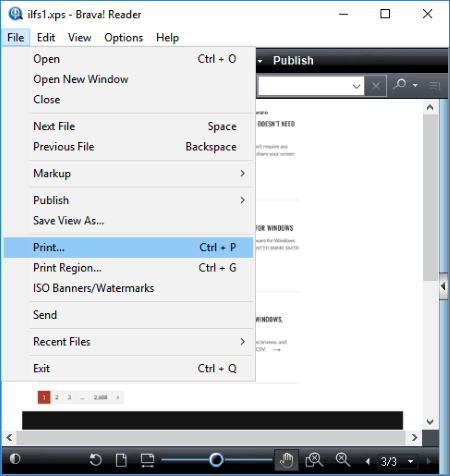This screenshot has height=476, width=450.
Task: Expand the Publish submenu in File menu
Action: (x=128, y=200)
